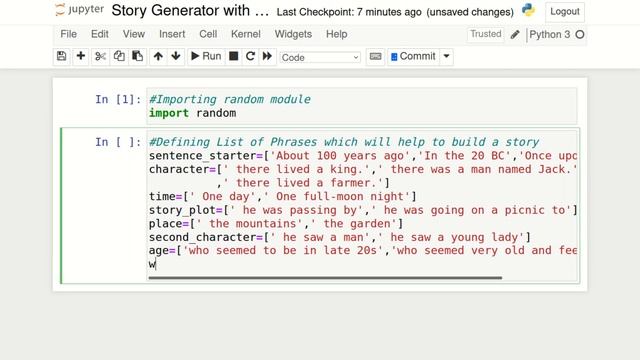
Task: Place cursor after 'w' on last line
Action: coord(156,264)
